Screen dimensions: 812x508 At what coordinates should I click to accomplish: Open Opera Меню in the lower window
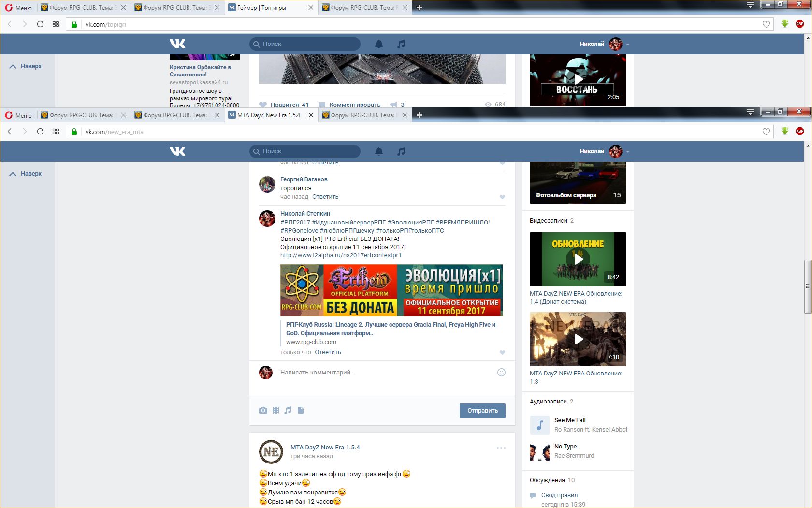(x=18, y=115)
